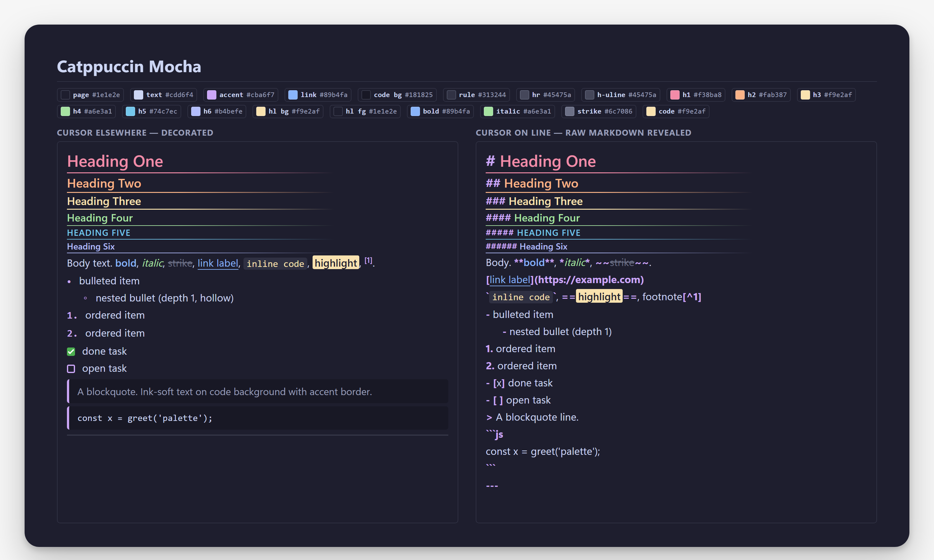Pick the hr #45475a swatch

click(545, 95)
